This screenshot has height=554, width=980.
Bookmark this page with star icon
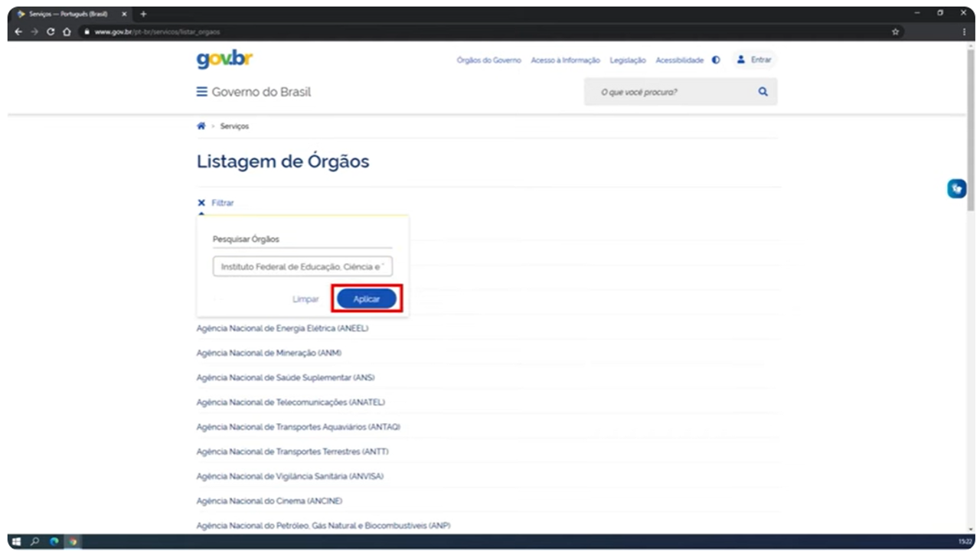895,32
